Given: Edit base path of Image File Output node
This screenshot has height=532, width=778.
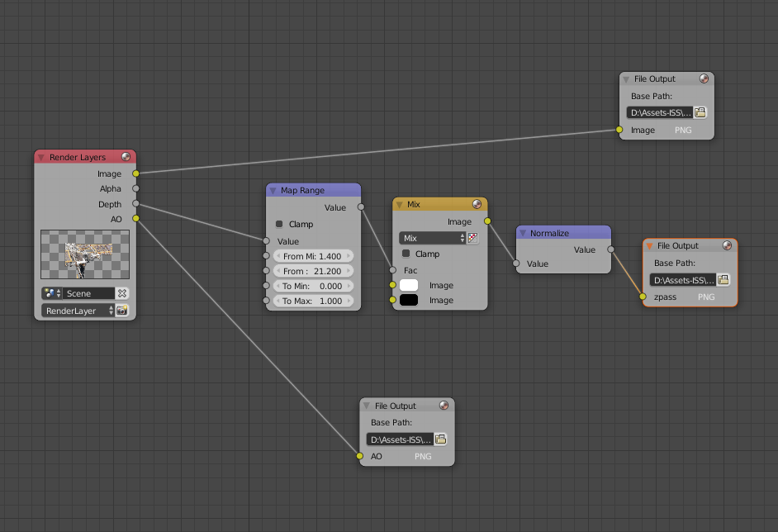Looking at the screenshot, I should click(x=660, y=112).
